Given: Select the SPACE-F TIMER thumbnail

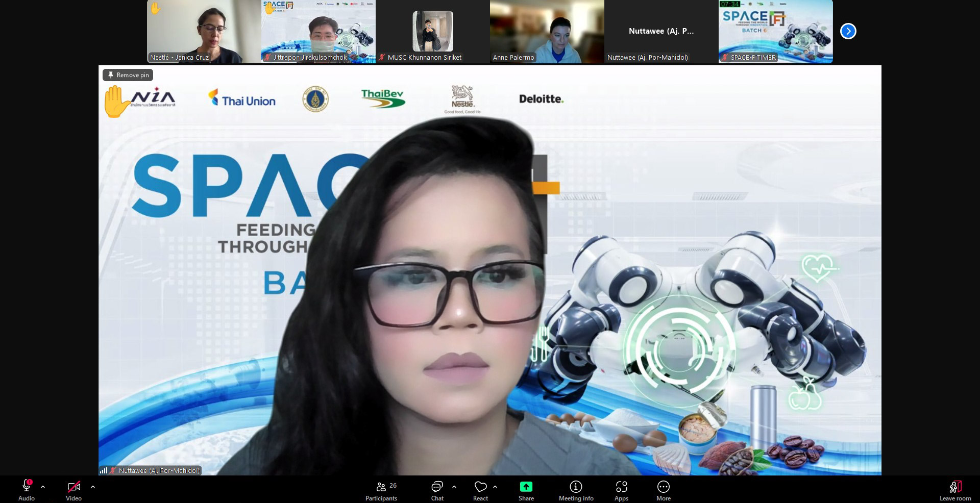Looking at the screenshot, I should [775, 31].
